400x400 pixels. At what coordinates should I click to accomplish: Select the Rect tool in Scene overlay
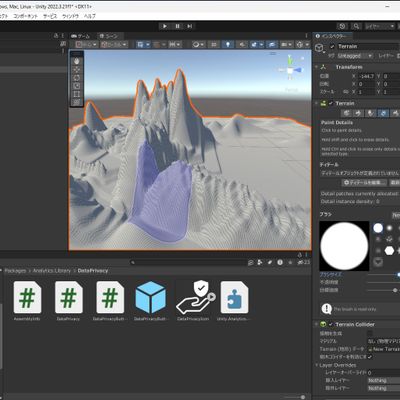point(77,94)
